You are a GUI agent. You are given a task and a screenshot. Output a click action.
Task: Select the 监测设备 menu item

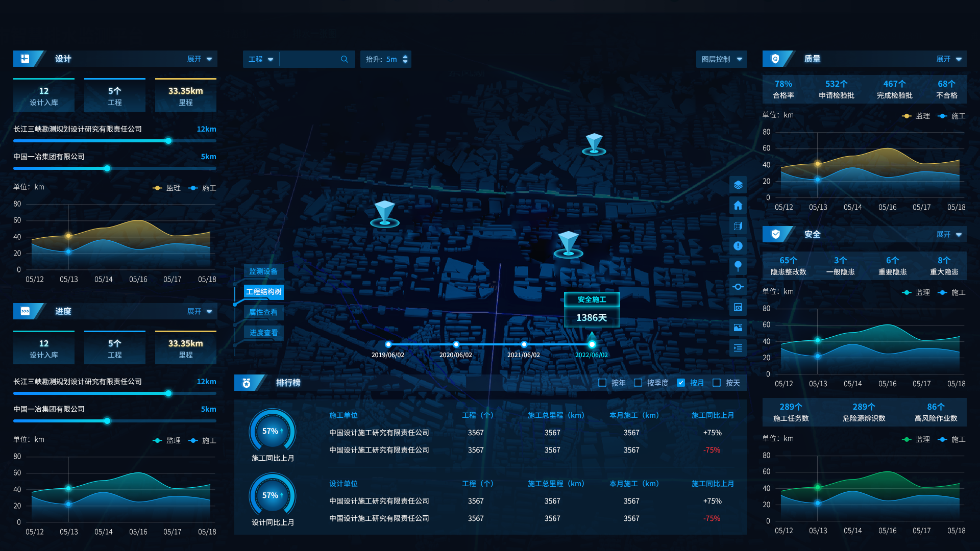click(x=263, y=271)
